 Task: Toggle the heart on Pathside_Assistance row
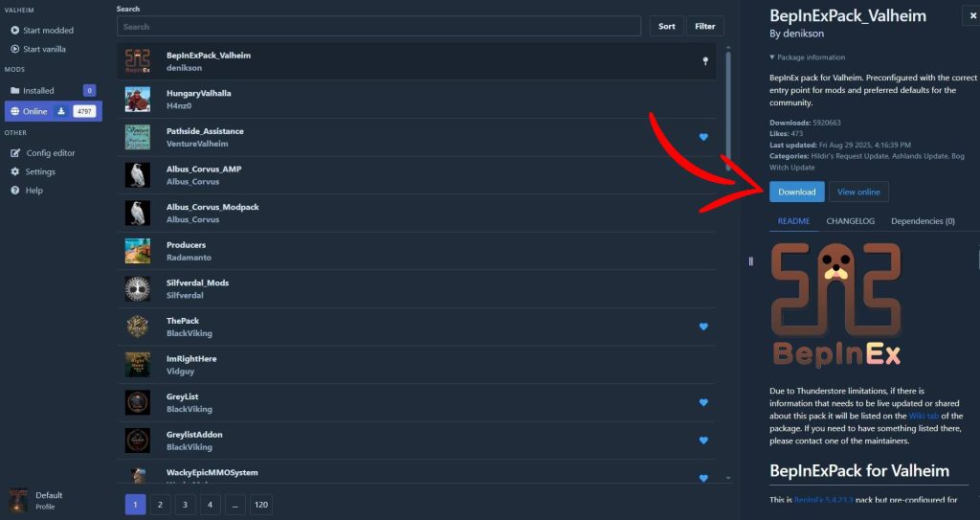point(703,137)
